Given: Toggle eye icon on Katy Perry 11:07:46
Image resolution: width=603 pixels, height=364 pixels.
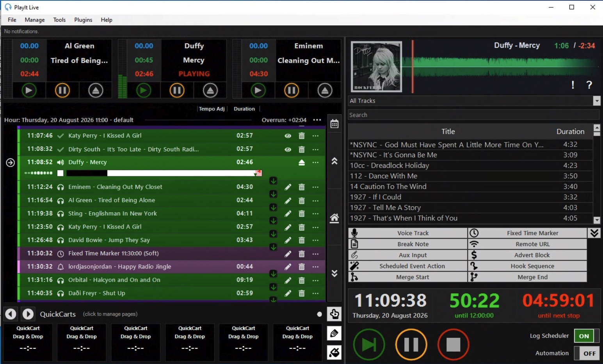Looking at the screenshot, I should (288, 136).
